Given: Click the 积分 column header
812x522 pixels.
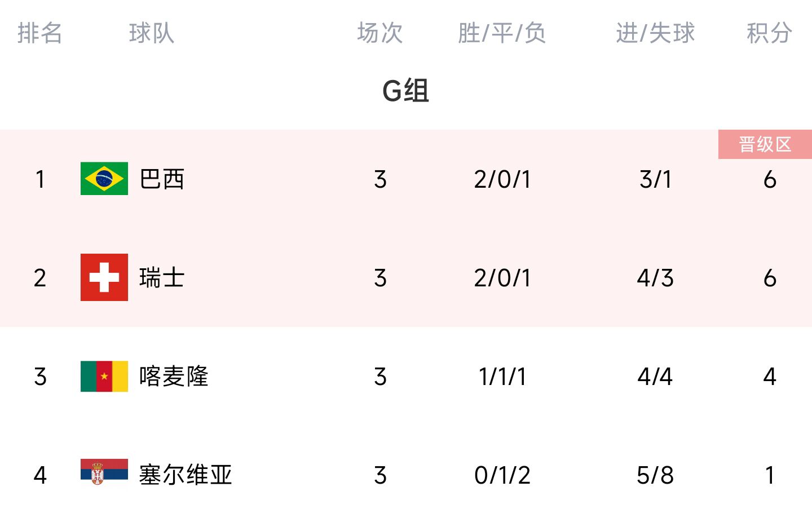Looking at the screenshot, I should coord(769,33).
